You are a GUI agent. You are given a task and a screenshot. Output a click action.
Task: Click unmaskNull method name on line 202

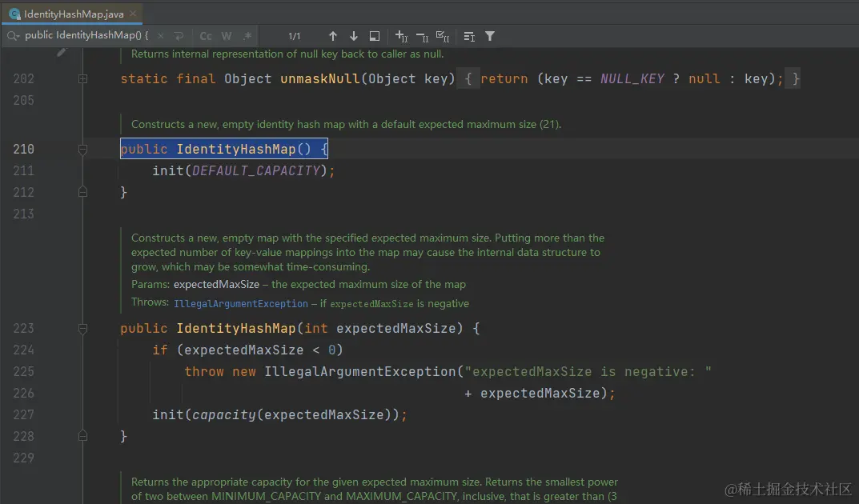[x=320, y=79]
